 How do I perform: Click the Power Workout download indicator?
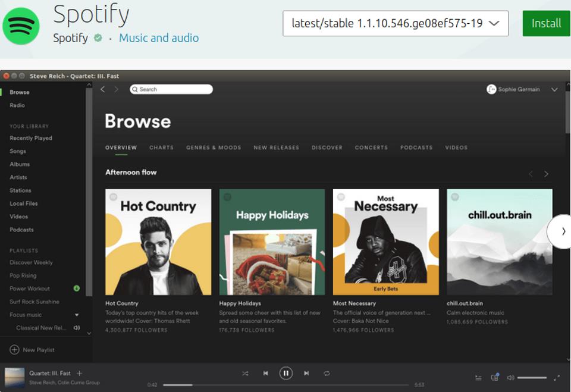coord(77,288)
